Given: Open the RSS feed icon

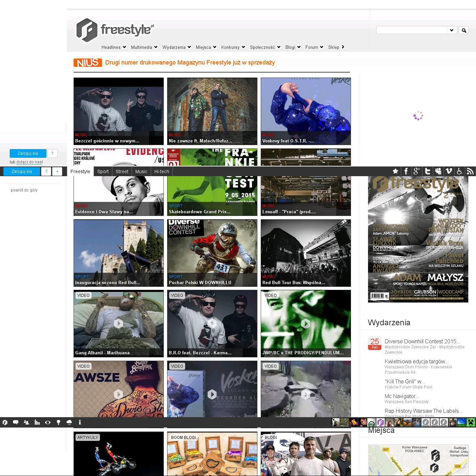Looking at the screenshot, I should (470, 171).
